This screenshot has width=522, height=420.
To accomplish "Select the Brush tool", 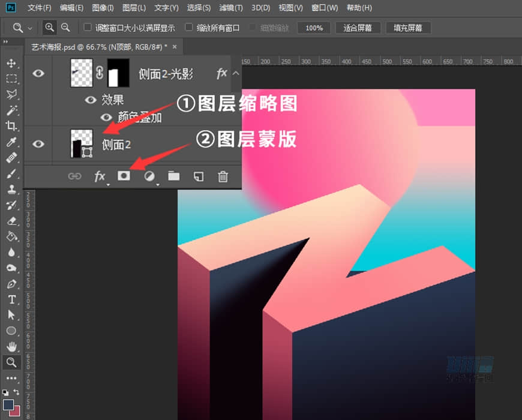I will click(11, 173).
